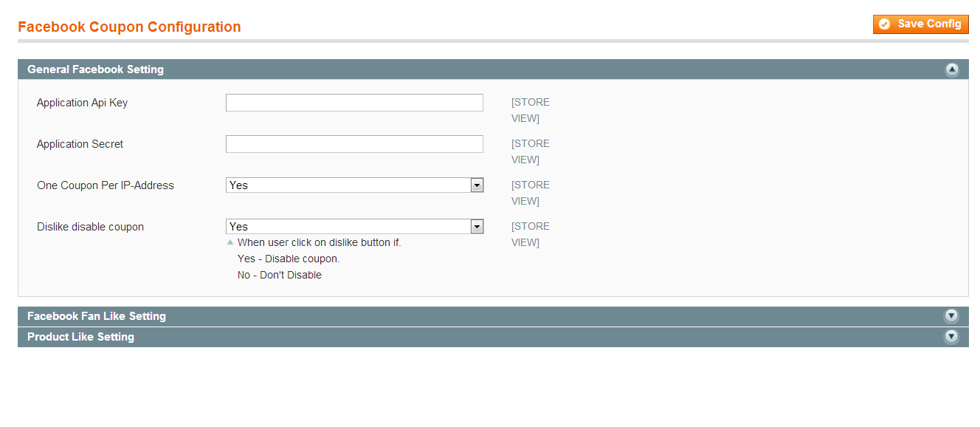This screenshot has height=427, width=980.
Task: Open the Product Like Setting section
Action: 493,337
